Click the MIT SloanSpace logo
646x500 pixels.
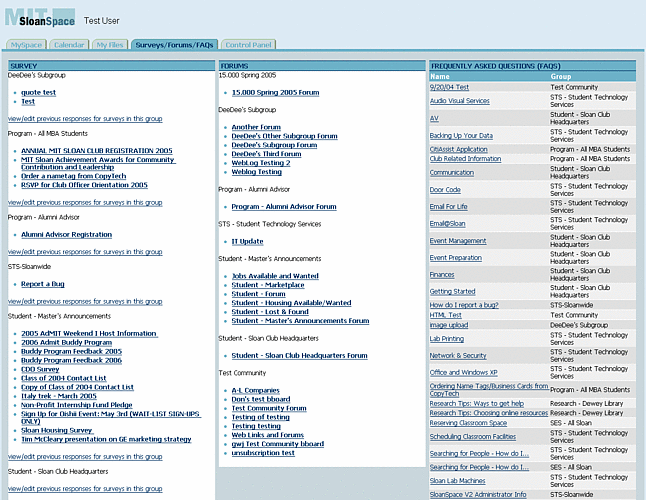click(x=38, y=19)
